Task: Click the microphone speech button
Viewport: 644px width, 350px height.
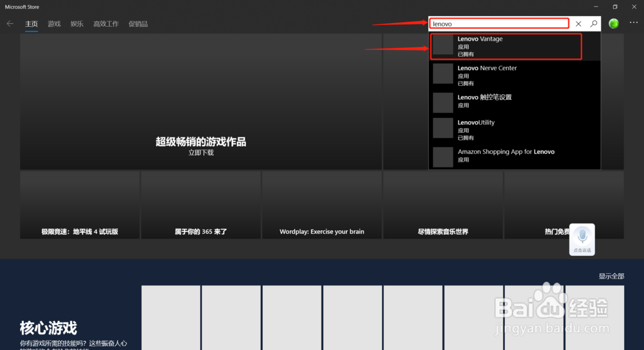Action: (x=582, y=239)
